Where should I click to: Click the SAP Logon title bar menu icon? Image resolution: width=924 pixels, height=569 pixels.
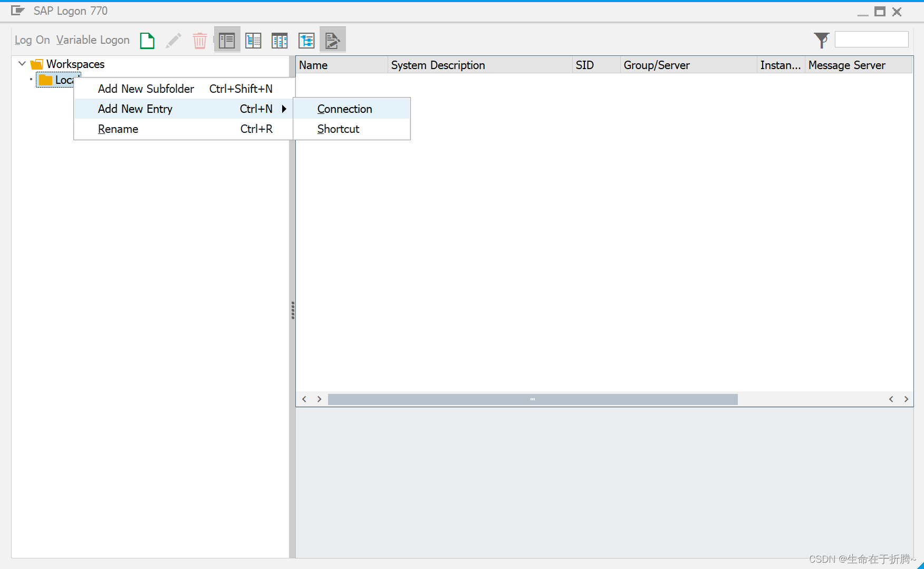18,11
